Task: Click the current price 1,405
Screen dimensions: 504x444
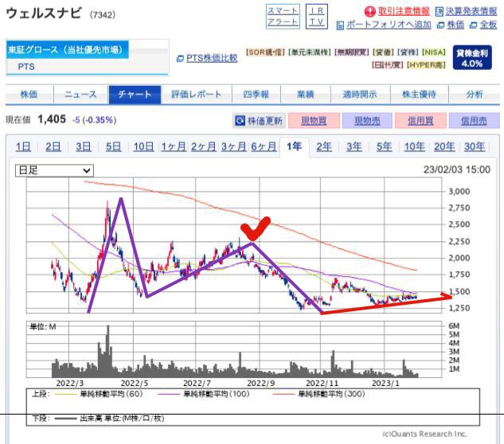Action: click(x=52, y=119)
